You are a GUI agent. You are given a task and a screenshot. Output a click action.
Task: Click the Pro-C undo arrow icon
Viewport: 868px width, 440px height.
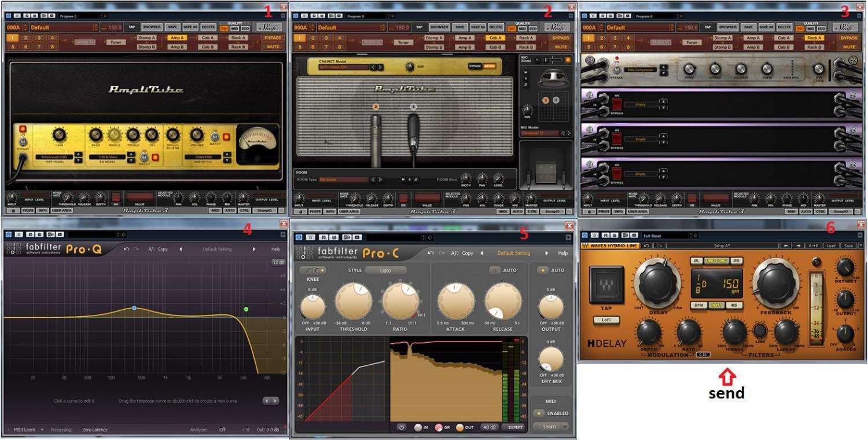coord(431,253)
